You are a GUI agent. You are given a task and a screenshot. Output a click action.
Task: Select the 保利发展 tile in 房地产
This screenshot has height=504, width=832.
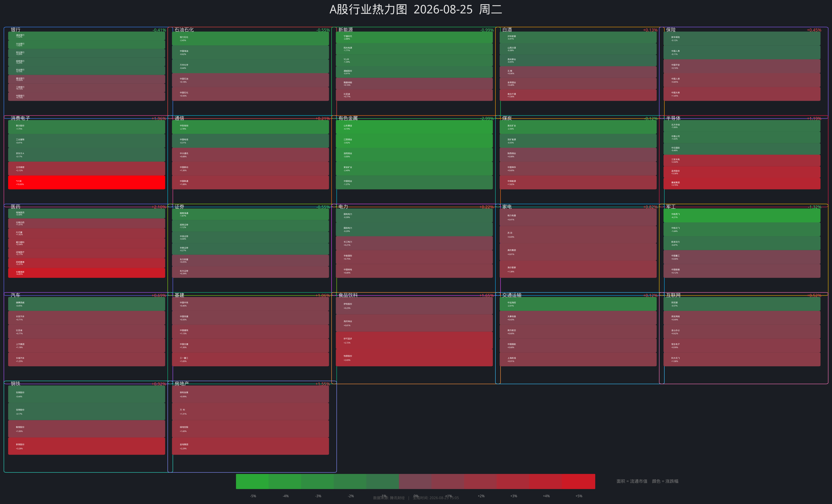[x=250, y=394]
